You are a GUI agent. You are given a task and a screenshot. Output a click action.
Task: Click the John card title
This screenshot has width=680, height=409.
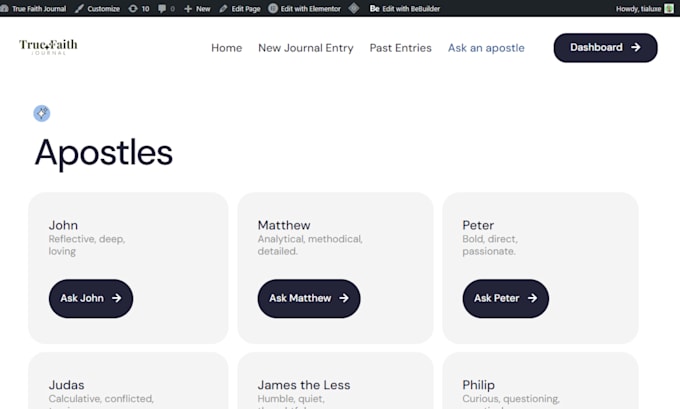point(63,225)
